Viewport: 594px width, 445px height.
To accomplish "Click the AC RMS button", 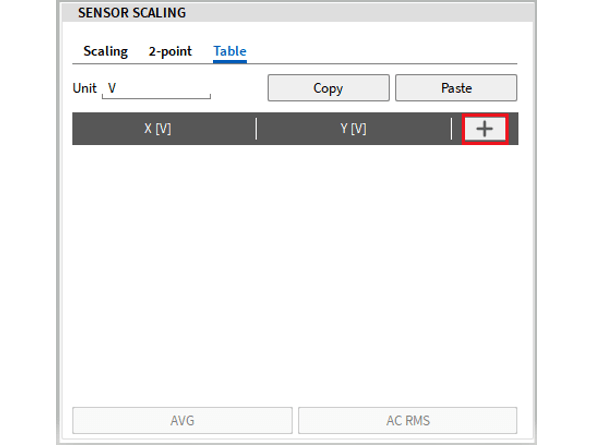I will [408, 420].
